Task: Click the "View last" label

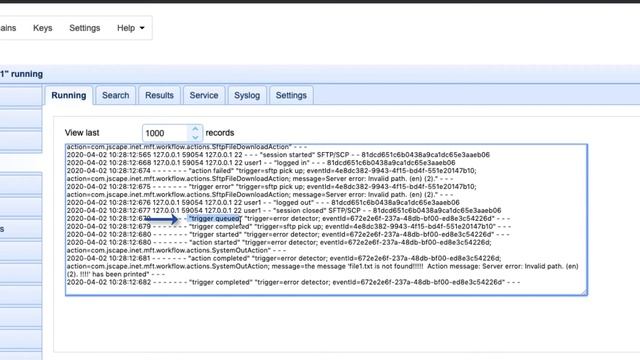Action: 82,133
